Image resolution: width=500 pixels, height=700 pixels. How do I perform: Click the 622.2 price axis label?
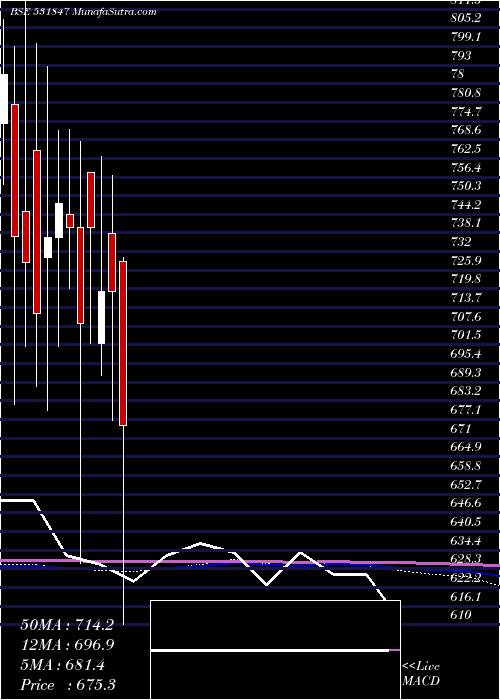466,578
